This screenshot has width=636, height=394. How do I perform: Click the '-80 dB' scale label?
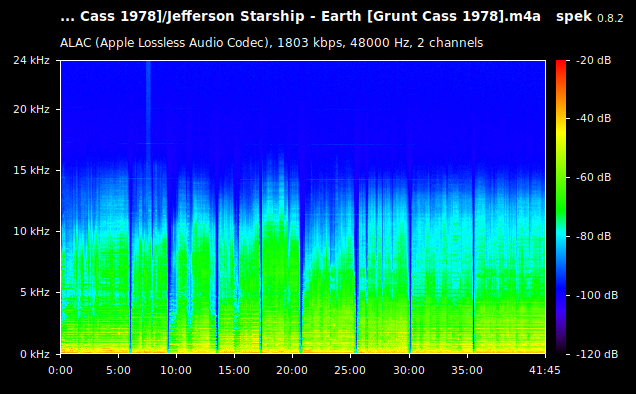(x=593, y=236)
